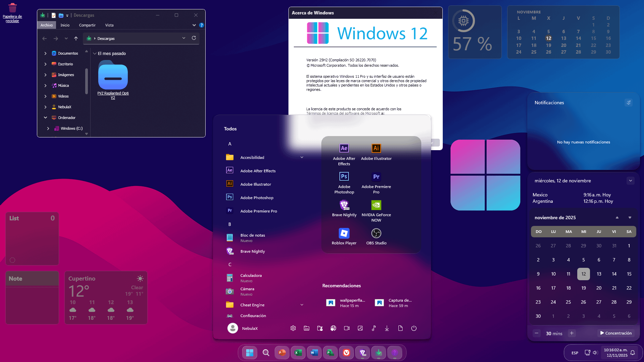The height and width of the screenshot is (362, 644).
Task: Launch PowerPoint from the taskbar
Action: [x=282, y=353]
